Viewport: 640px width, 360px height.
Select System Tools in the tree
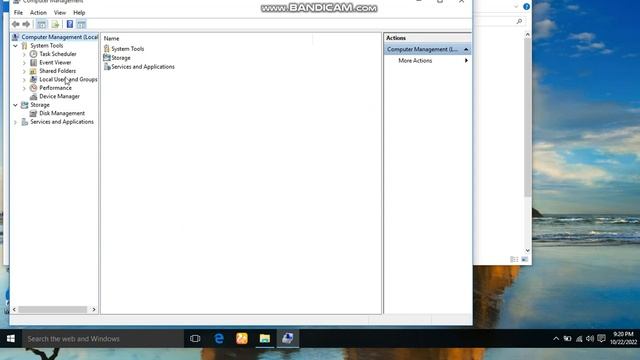coord(47,46)
